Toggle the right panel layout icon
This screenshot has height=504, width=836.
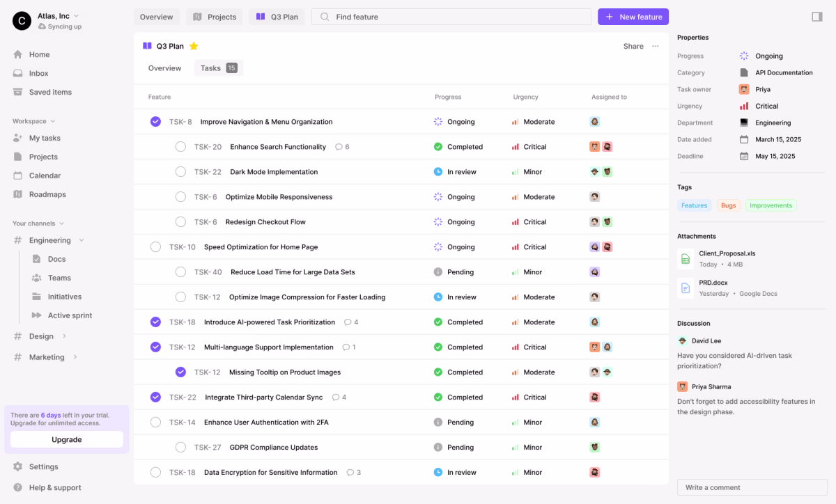click(817, 17)
